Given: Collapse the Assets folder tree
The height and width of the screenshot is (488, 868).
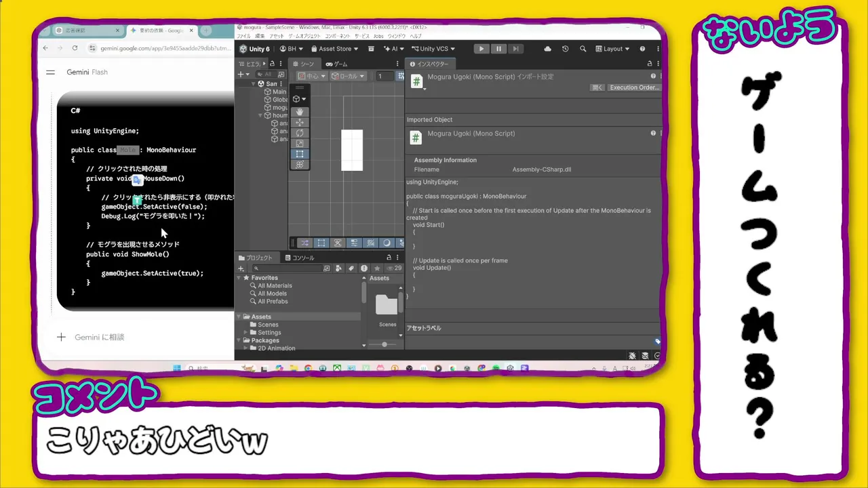Looking at the screenshot, I should 239,317.
